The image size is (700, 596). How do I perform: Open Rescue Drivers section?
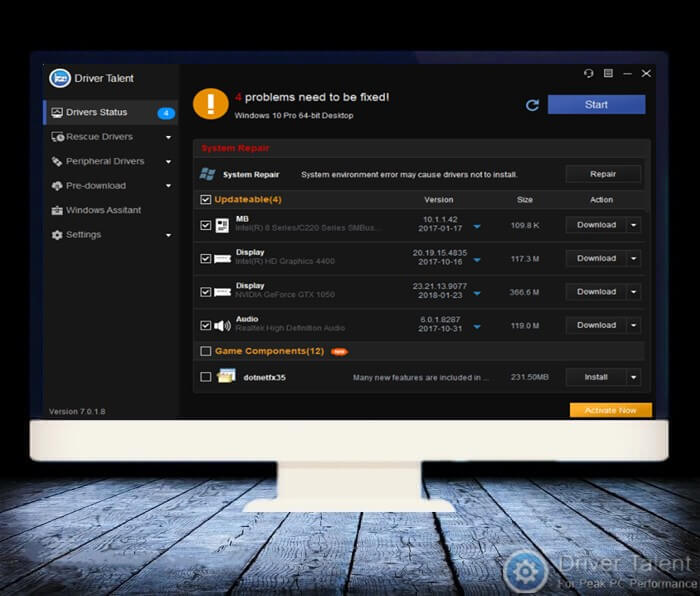point(111,137)
